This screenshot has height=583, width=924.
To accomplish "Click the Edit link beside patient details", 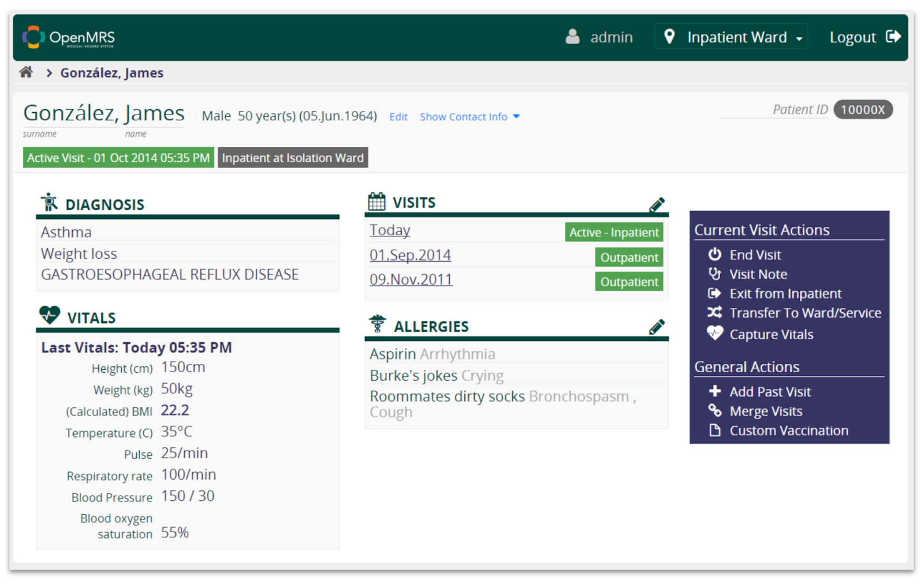I will (398, 117).
